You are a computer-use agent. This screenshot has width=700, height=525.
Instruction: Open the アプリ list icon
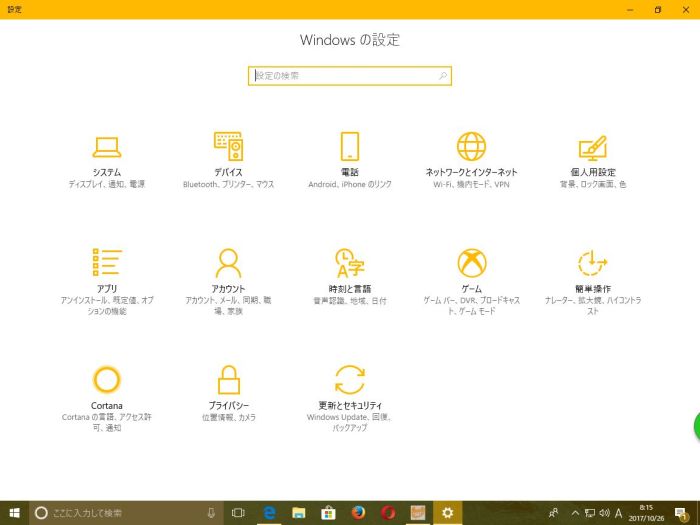[107, 262]
